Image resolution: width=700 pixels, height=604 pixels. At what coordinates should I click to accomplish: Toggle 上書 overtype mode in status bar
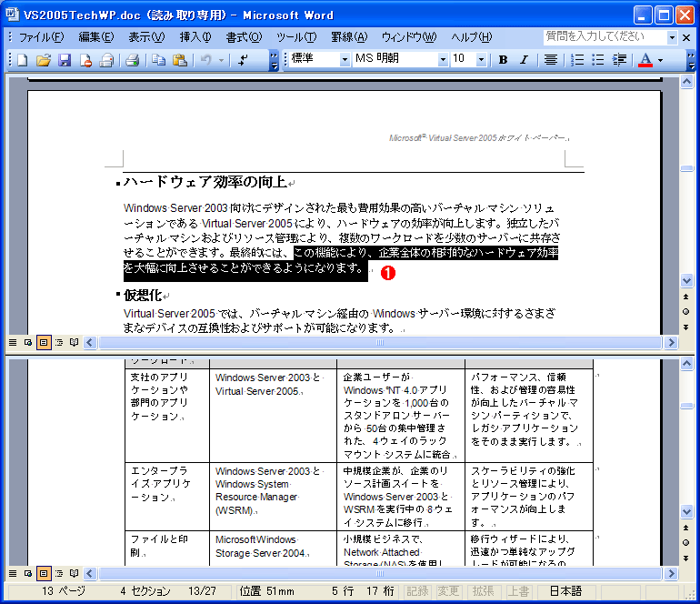[x=518, y=591]
